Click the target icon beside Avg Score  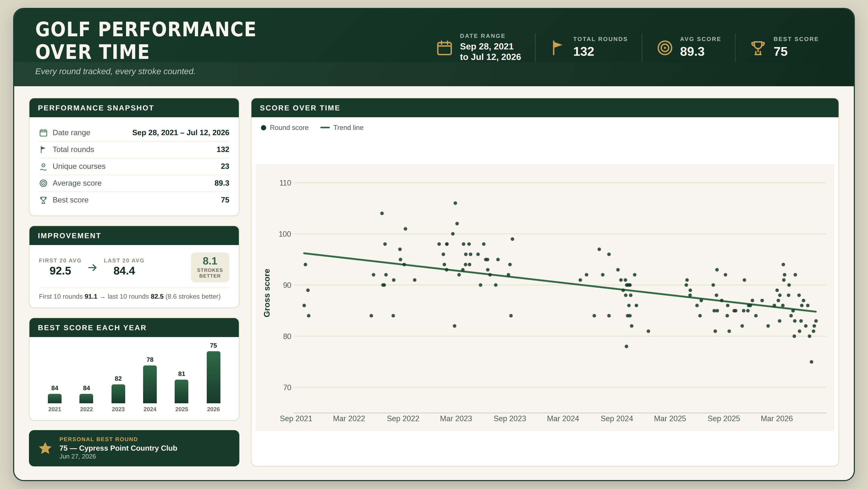coord(664,48)
